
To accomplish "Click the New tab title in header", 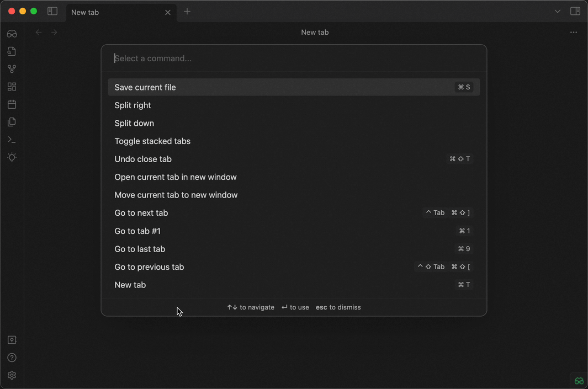I will tap(315, 32).
